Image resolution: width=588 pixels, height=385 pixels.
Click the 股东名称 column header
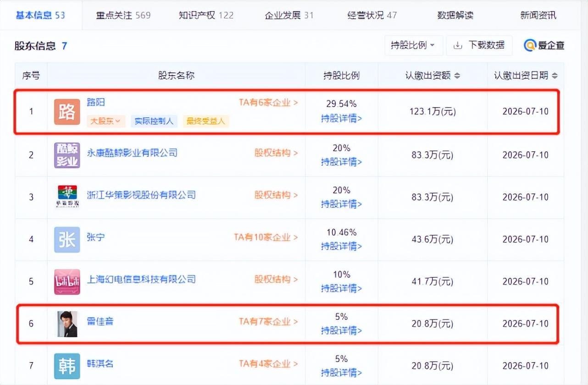coord(176,76)
